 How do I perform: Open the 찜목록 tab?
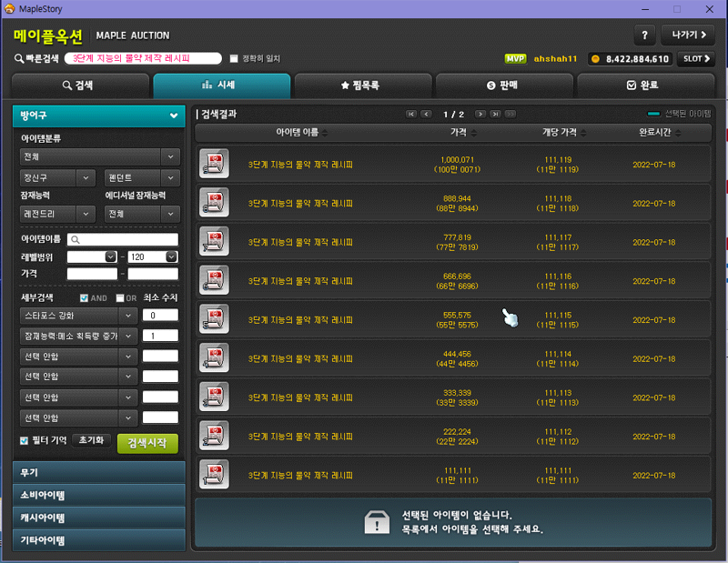(x=362, y=85)
